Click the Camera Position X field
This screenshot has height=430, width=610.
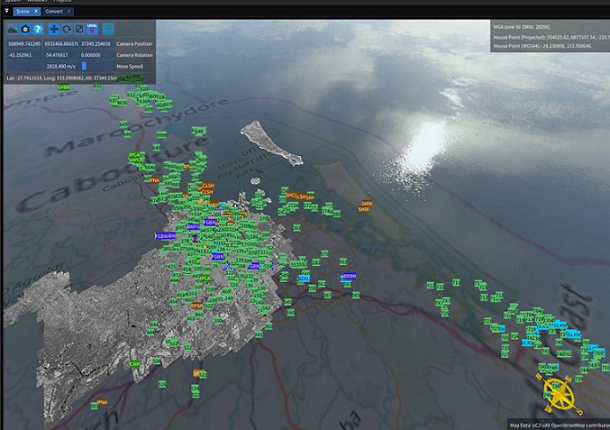click(x=24, y=44)
